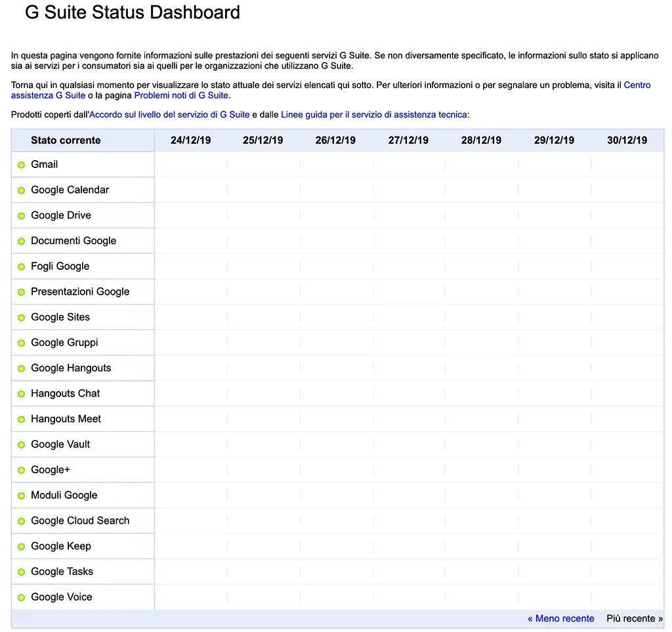Click the 26/12/19 date header
The height and width of the screenshot is (632, 672).
point(335,140)
